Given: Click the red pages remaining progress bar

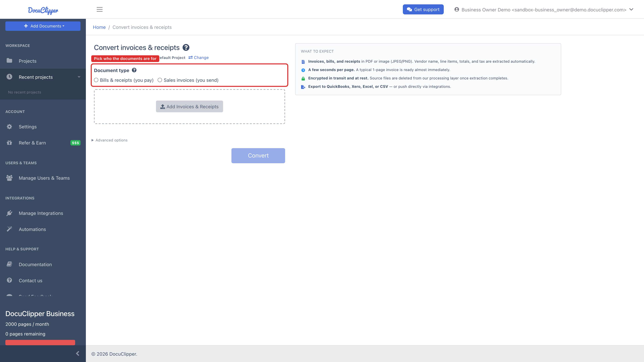Looking at the screenshot, I should tap(40, 343).
